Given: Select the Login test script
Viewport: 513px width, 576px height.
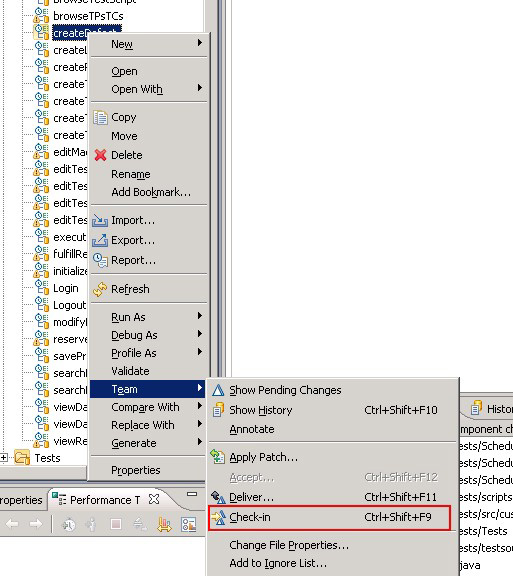Looking at the screenshot, I should click(x=66, y=288).
